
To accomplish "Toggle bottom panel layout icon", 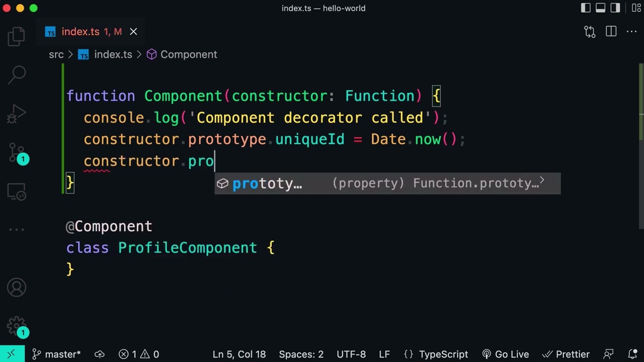I will coord(601,8).
